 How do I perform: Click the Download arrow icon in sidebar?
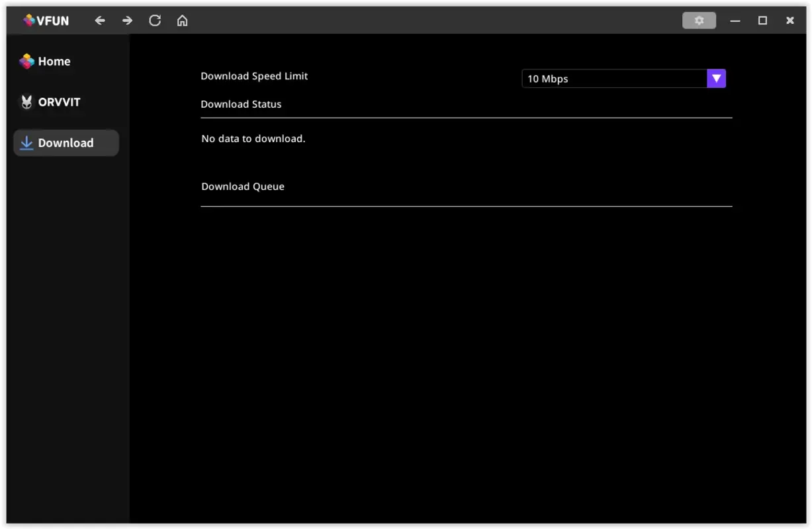(26, 143)
